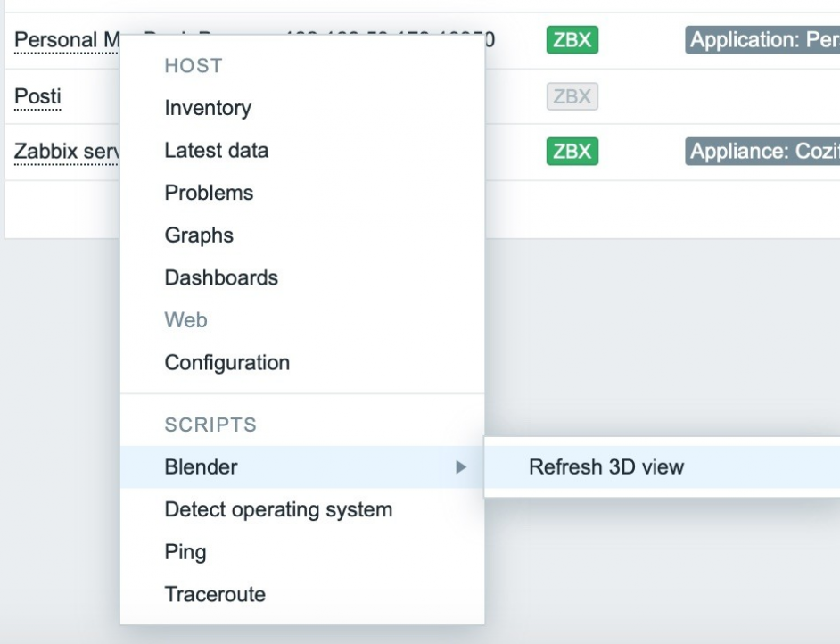Viewport: 840px width, 644px height.
Task: Click the disabled Web menu item
Action: point(185,319)
